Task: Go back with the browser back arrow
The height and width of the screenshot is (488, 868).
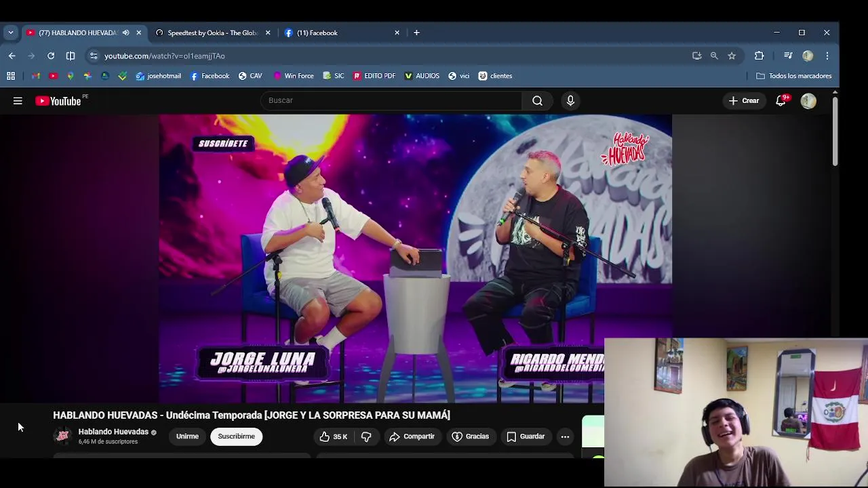Action: 12,56
